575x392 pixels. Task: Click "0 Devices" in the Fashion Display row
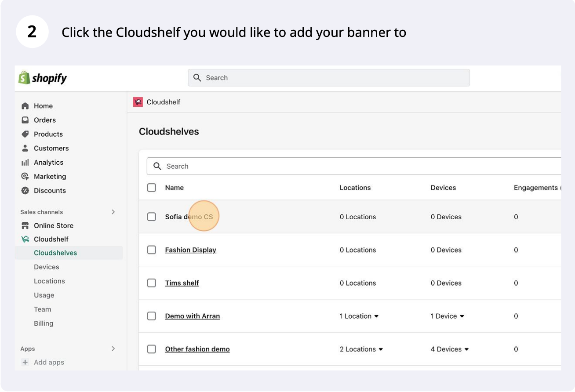point(446,250)
